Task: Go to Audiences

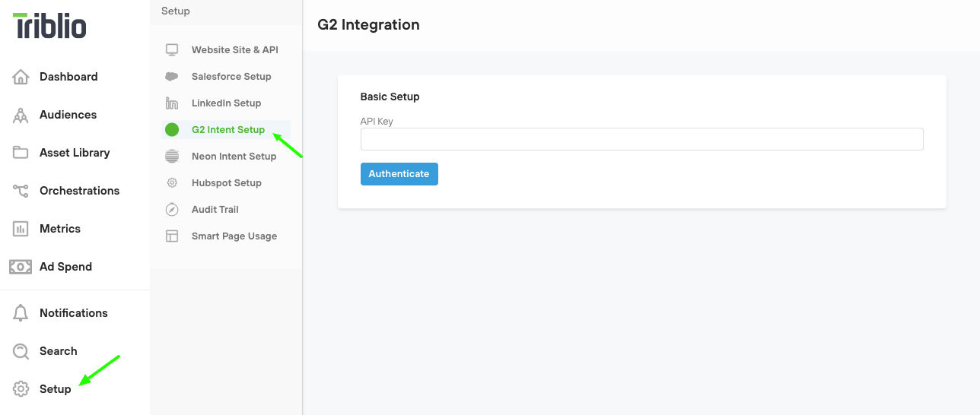Action: pyautogui.click(x=68, y=115)
